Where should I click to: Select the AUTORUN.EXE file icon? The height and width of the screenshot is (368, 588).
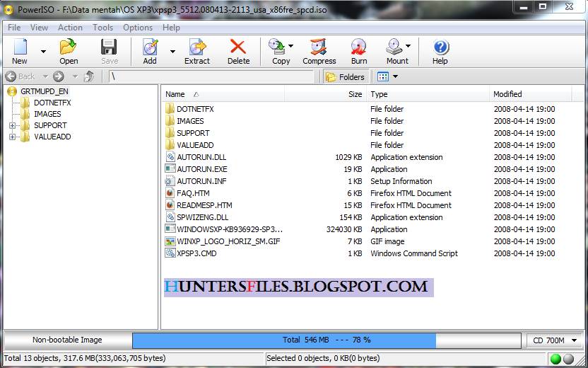170,168
